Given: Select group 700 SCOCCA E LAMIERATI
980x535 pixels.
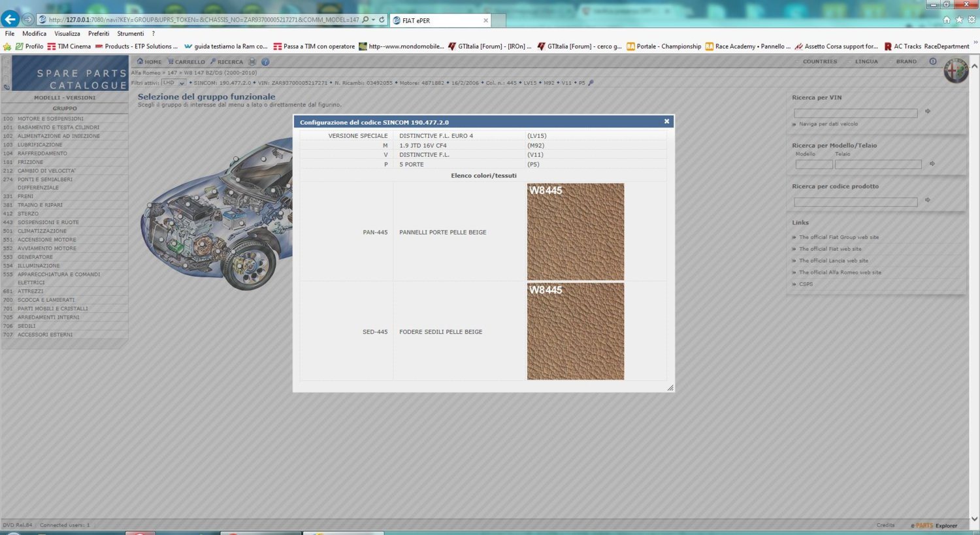Looking at the screenshot, I should (x=65, y=300).
